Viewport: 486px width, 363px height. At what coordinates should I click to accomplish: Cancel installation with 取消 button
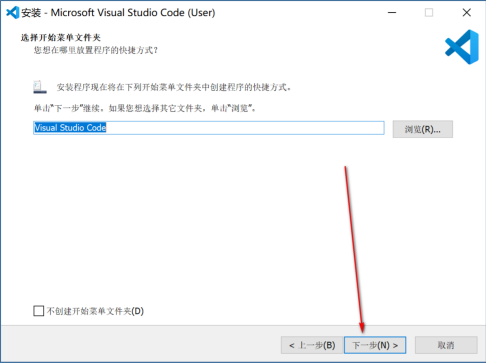pyautogui.click(x=446, y=345)
